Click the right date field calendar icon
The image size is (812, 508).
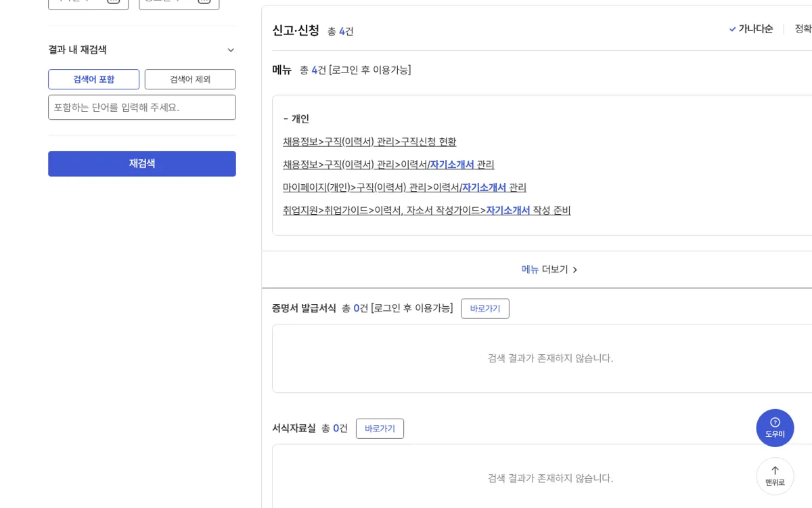click(x=204, y=2)
